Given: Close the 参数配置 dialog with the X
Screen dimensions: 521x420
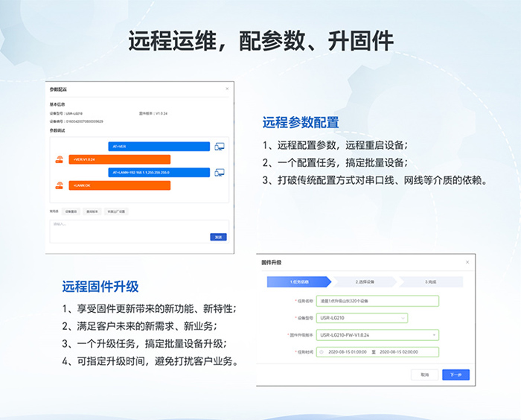Looking at the screenshot, I should point(227,89).
